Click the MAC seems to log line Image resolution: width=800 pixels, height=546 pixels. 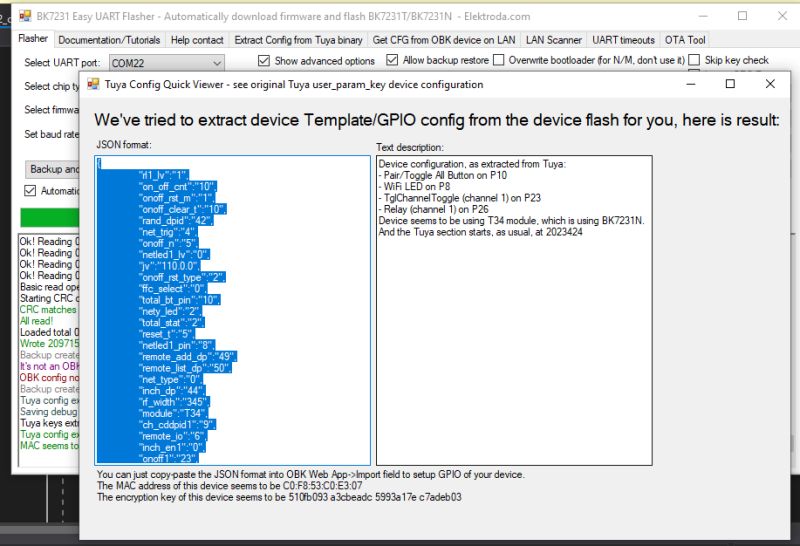[x=49, y=445]
